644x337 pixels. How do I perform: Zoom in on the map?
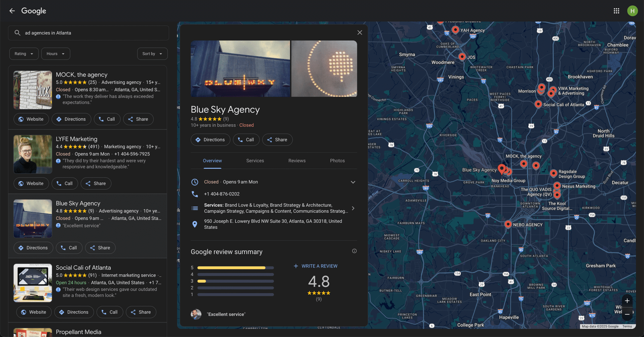pos(627,301)
